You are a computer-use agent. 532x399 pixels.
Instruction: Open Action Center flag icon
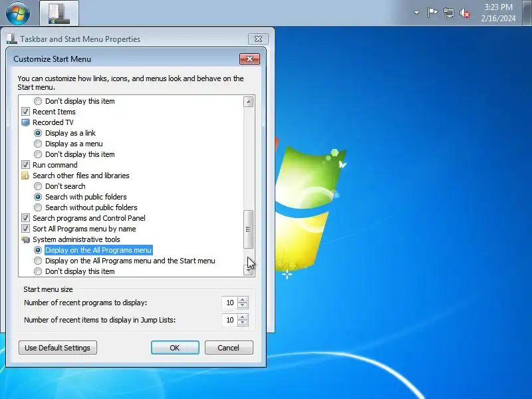432,13
